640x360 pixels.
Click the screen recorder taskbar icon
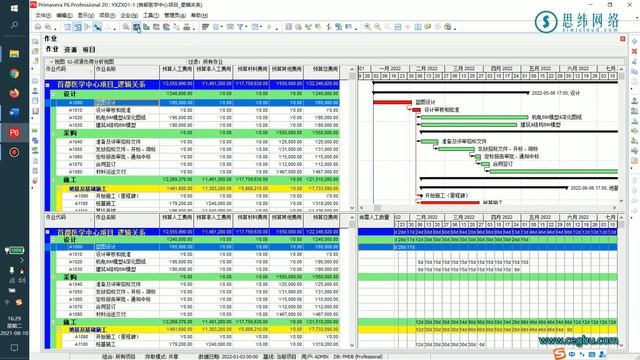point(14,152)
